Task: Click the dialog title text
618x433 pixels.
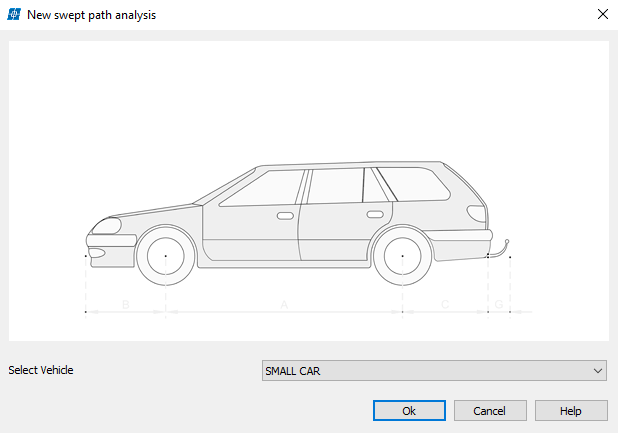Action: [91, 15]
